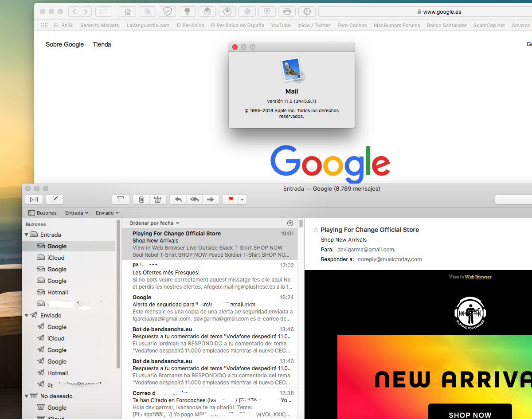
Task: Open Enviado dropdown in favorites bar
Action: [x=108, y=213]
